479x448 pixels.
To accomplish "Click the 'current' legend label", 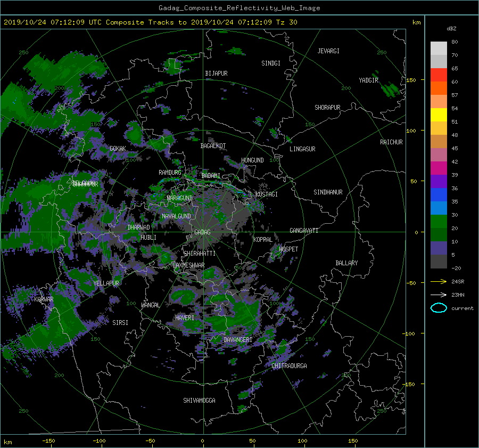I will coord(463,308).
